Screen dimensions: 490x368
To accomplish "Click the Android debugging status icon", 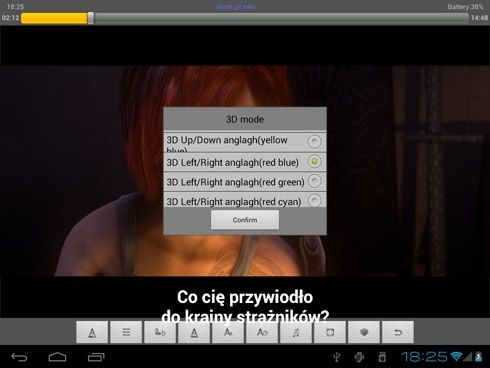I will 359,357.
